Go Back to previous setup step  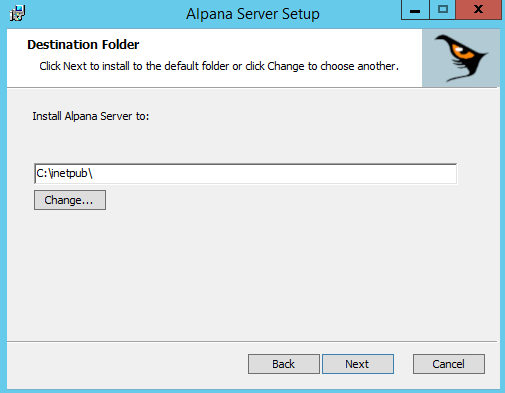pos(284,364)
